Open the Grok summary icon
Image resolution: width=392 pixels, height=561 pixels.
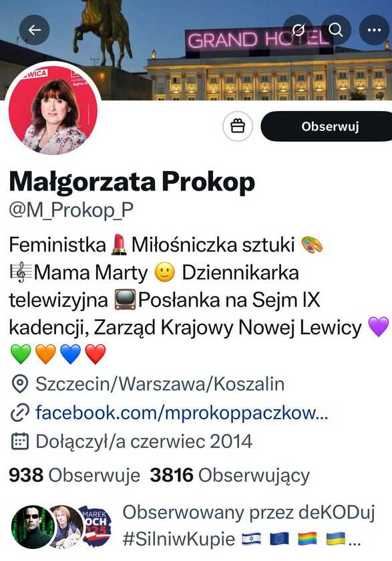(298, 30)
